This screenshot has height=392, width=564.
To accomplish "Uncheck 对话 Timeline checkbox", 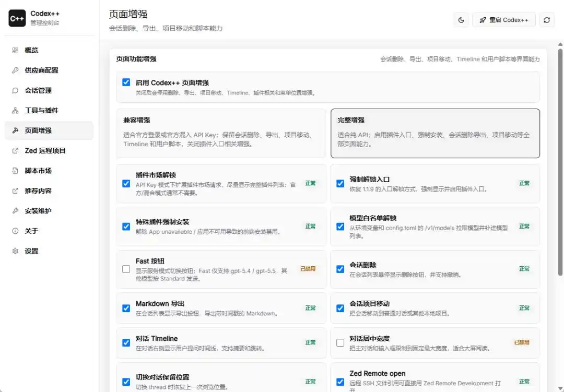I will click(x=126, y=343).
